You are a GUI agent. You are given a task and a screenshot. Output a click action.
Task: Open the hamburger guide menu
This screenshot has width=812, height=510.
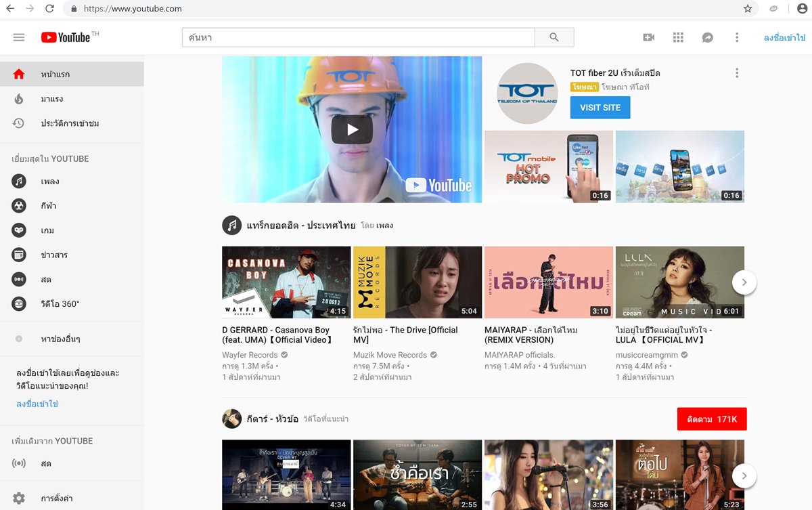(x=19, y=37)
